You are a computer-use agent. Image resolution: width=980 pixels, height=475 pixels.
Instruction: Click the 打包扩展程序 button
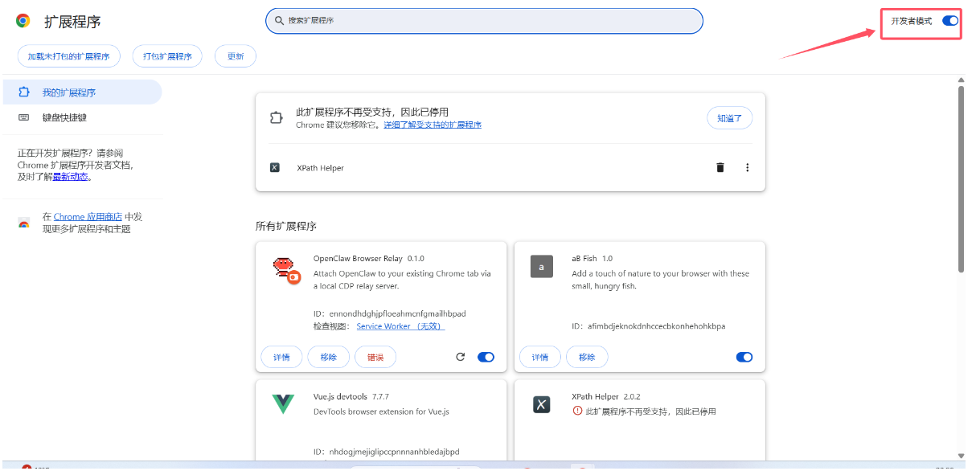pyautogui.click(x=167, y=56)
